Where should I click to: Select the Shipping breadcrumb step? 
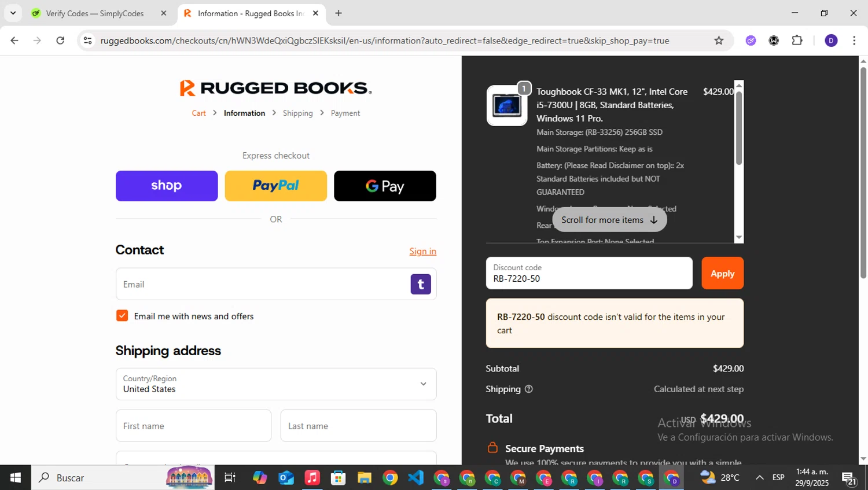[x=297, y=113]
